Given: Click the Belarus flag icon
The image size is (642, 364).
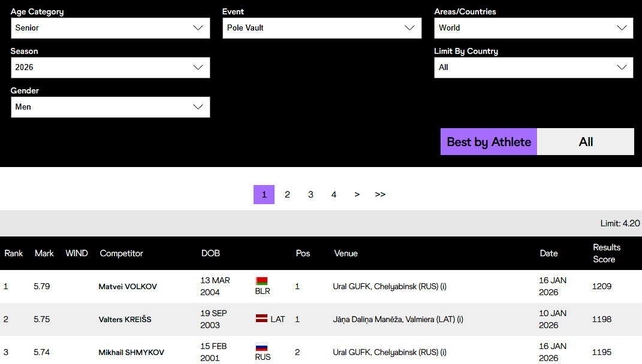Looking at the screenshot, I should (261, 281).
